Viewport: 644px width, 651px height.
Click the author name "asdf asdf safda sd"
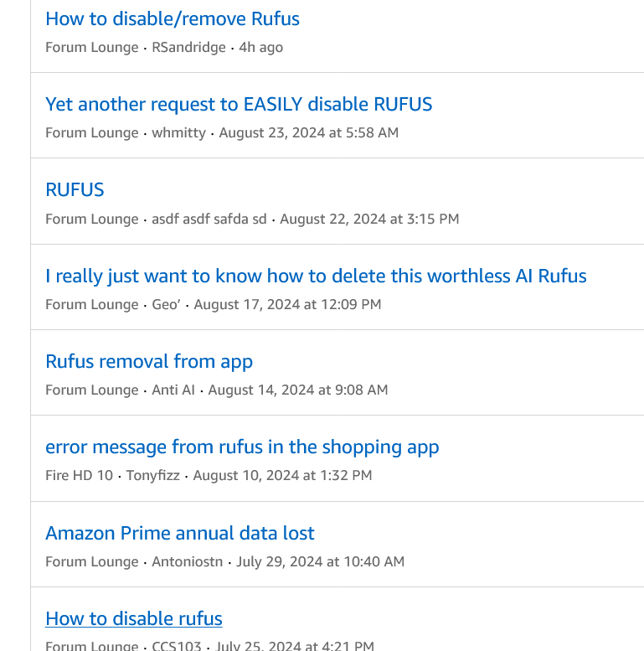tap(209, 219)
